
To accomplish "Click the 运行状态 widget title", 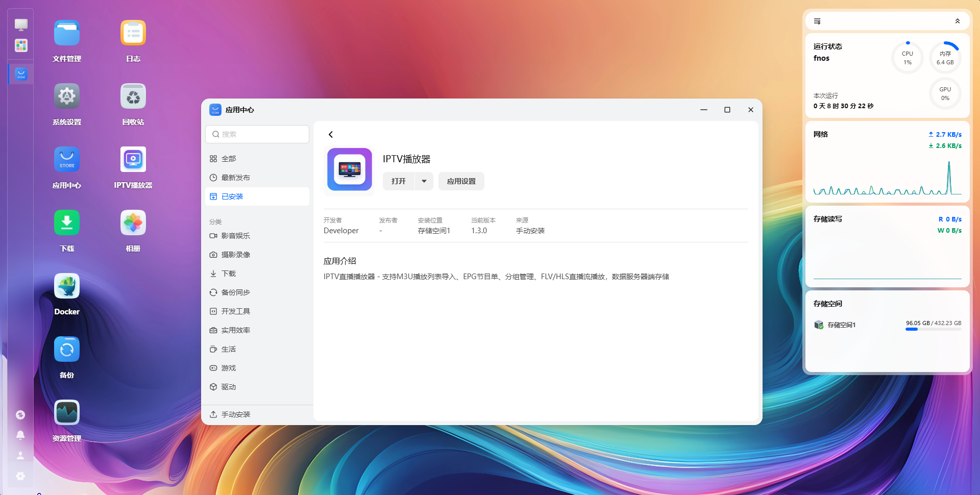I will (x=828, y=46).
